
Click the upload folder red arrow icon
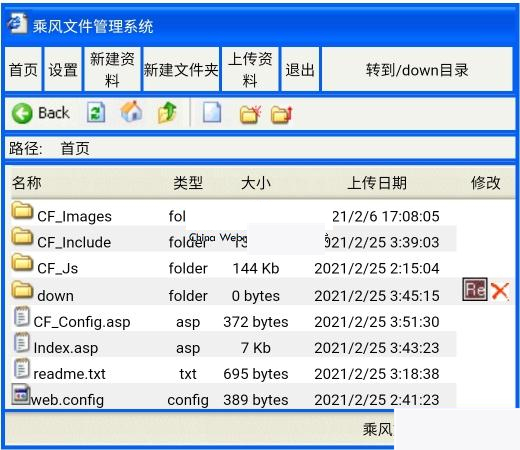point(282,115)
